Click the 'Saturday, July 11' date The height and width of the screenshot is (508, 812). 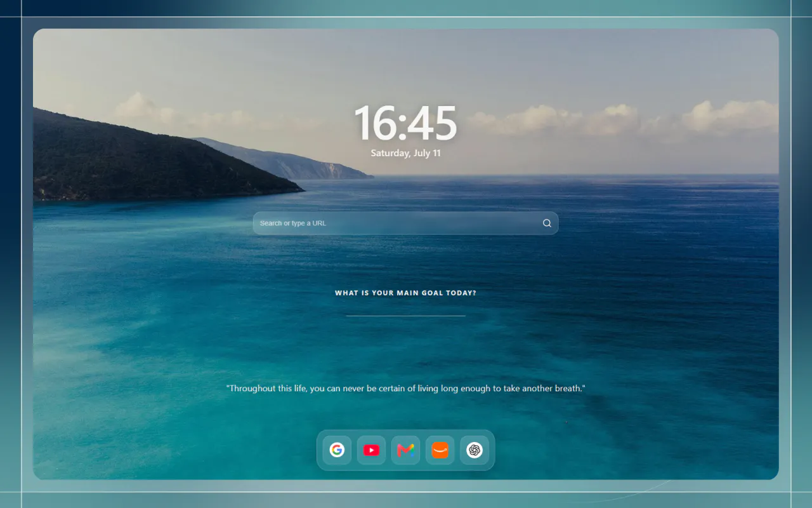pyautogui.click(x=405, y=153)
